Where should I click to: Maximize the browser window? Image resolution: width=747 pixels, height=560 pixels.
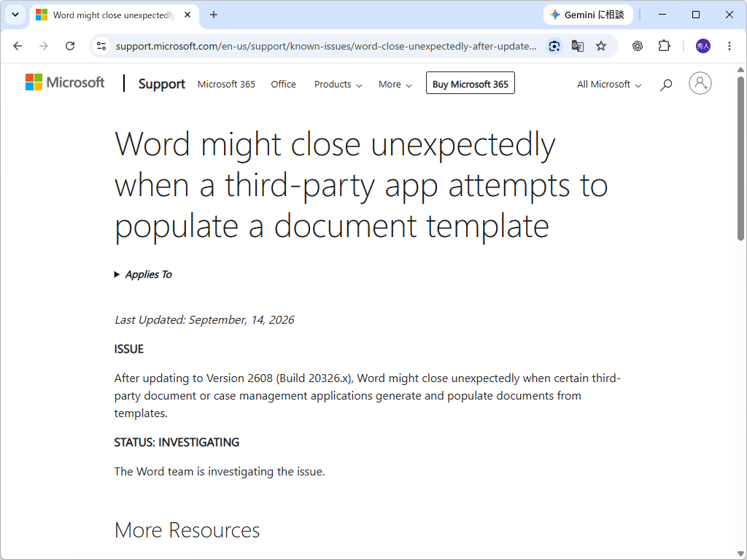point(695,15)
